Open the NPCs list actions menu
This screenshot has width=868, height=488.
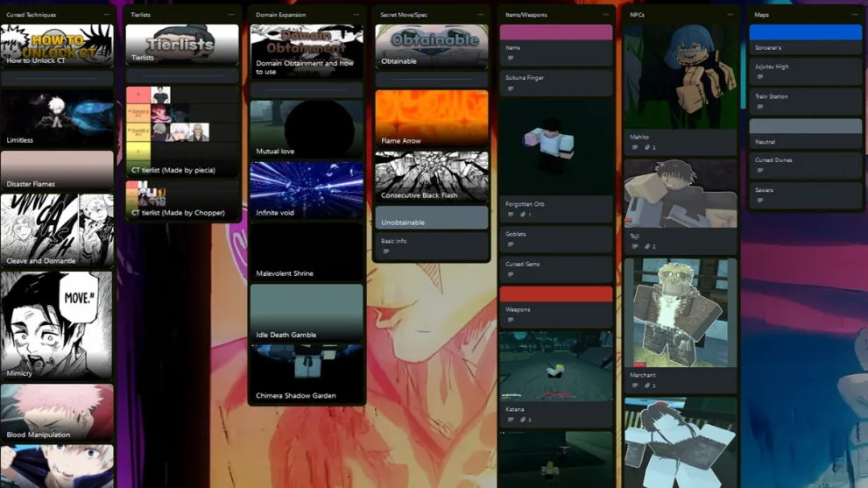pos(730,15)
